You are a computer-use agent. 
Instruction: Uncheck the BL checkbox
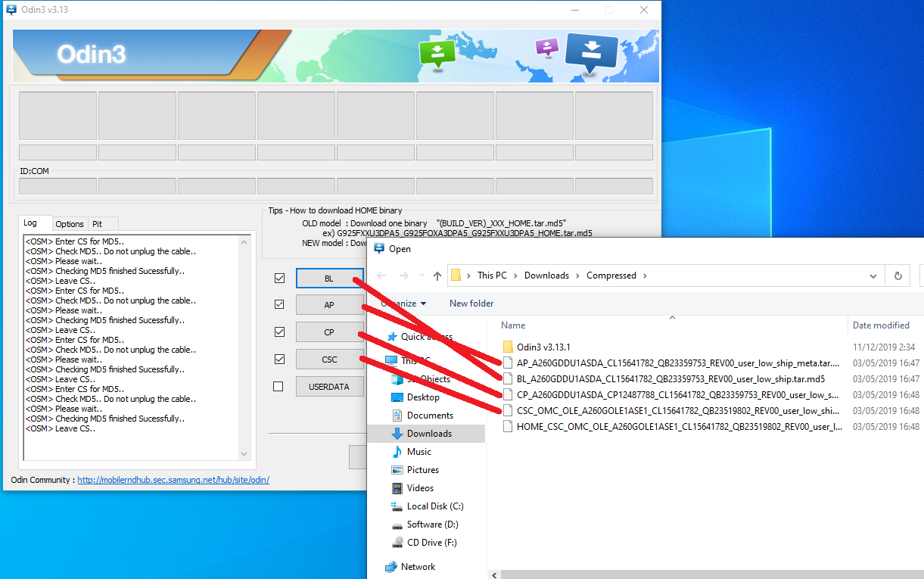[279, 279]
